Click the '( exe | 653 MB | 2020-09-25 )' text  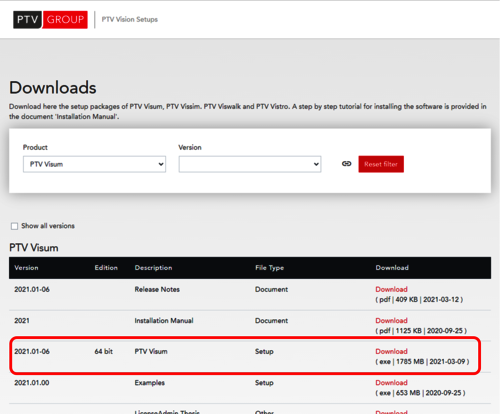click(420, 393)
